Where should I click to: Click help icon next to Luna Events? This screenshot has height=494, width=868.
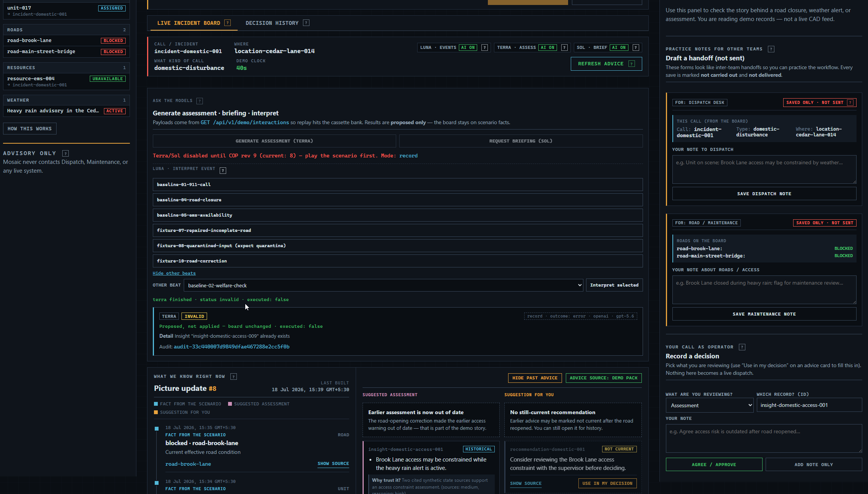pos(484,48)
